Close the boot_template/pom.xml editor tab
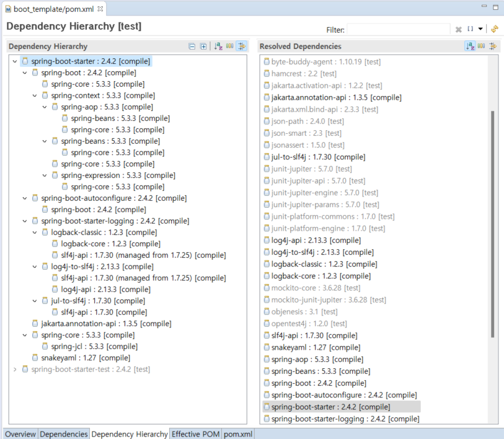The height and width of the screenshot is (439, 504). [x=100, y=9]
